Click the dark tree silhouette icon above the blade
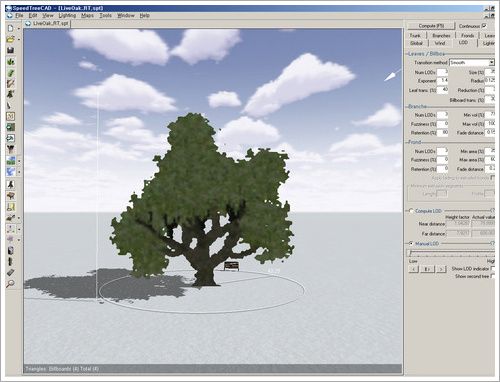Viewport: 500px width, 382px height. [x=11, y=94]
